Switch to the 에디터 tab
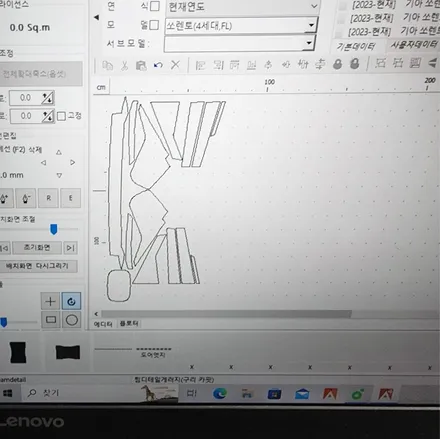This screenshot has height=439, width=440. pos(103,324)
